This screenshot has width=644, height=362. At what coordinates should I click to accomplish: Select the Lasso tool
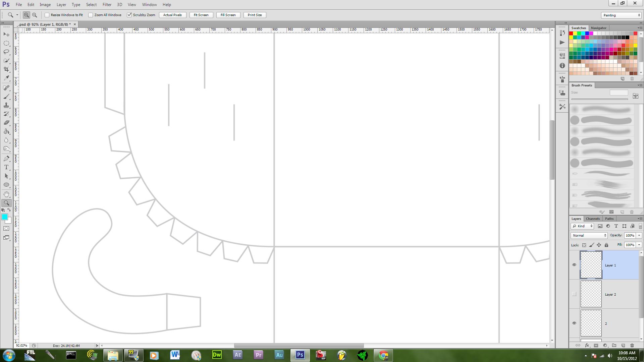(x=6, y=52)
